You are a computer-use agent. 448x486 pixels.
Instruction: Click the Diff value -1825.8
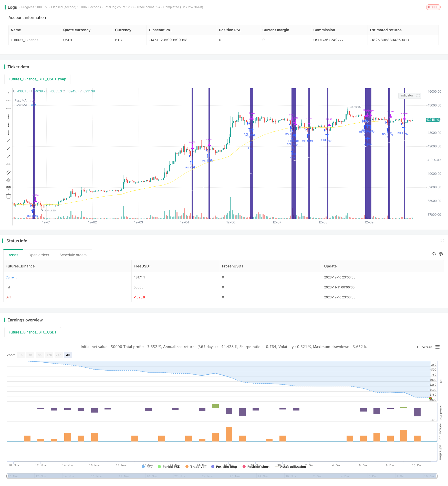point(139,297)
